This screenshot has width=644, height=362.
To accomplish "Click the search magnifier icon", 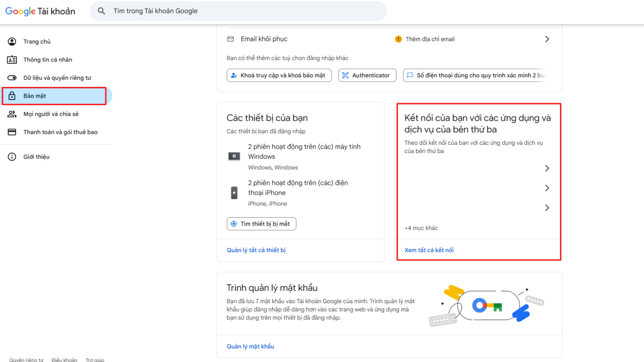I will pos(102,11).
